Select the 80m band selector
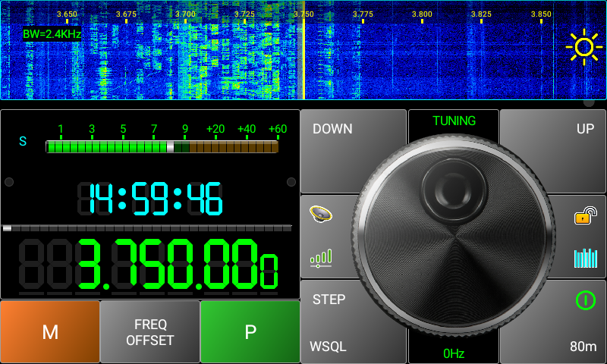 coord(583,347)
